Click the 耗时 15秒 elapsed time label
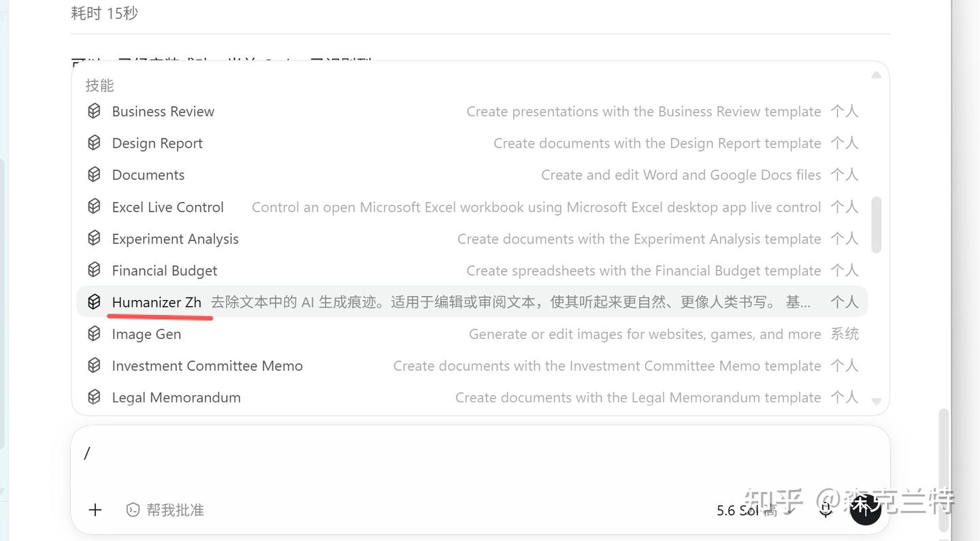This screenshot has height=541, width=980. pyautogui.click(x=105, y=13)
